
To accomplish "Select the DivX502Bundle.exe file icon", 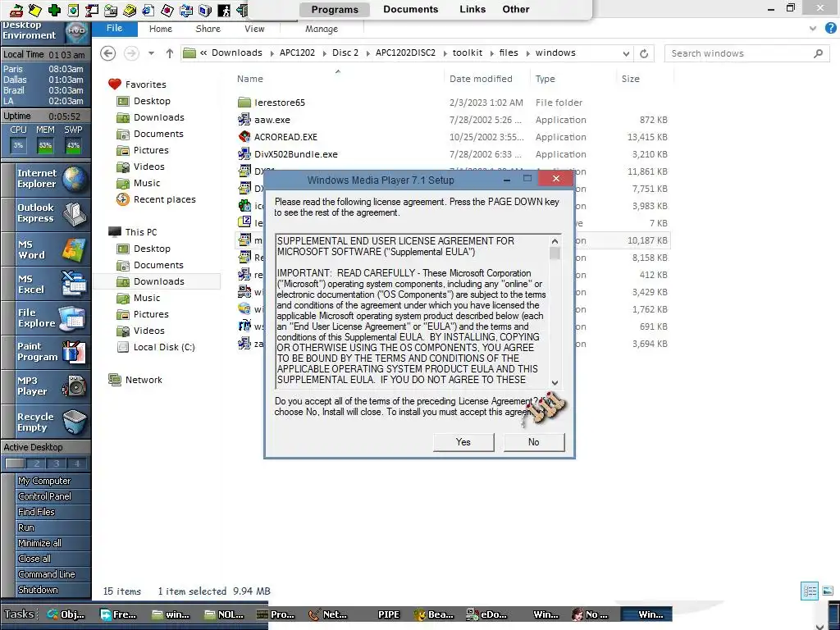I will tap(244, 153).
